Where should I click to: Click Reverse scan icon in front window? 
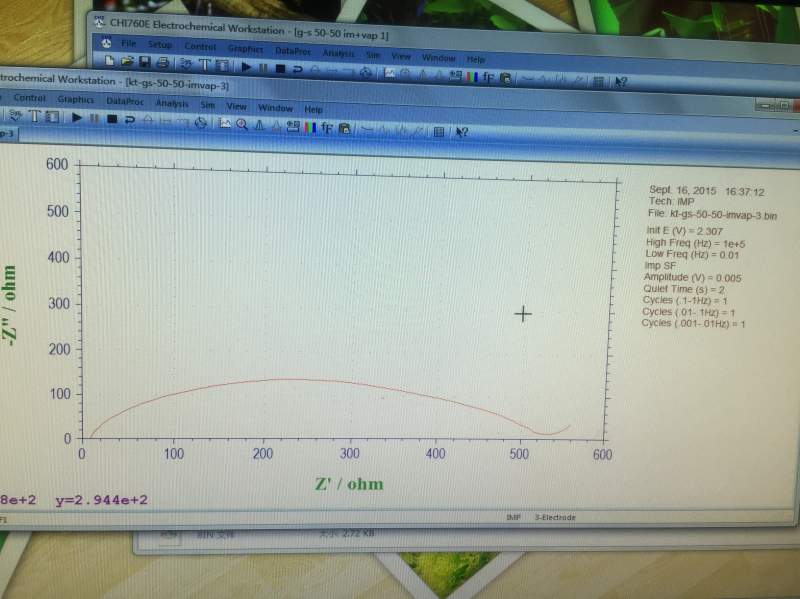[130, 120]
